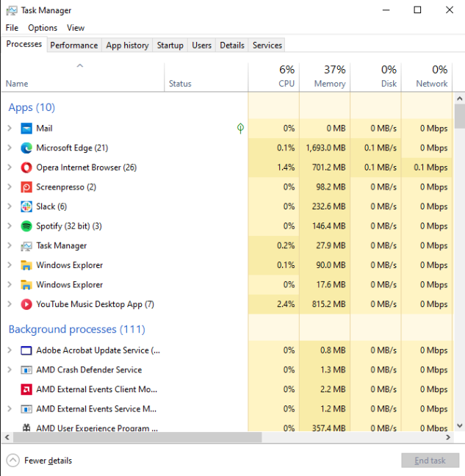Open the Options menu
The height and width of the screenshot is (476, 465).
[x=43, y=28]
